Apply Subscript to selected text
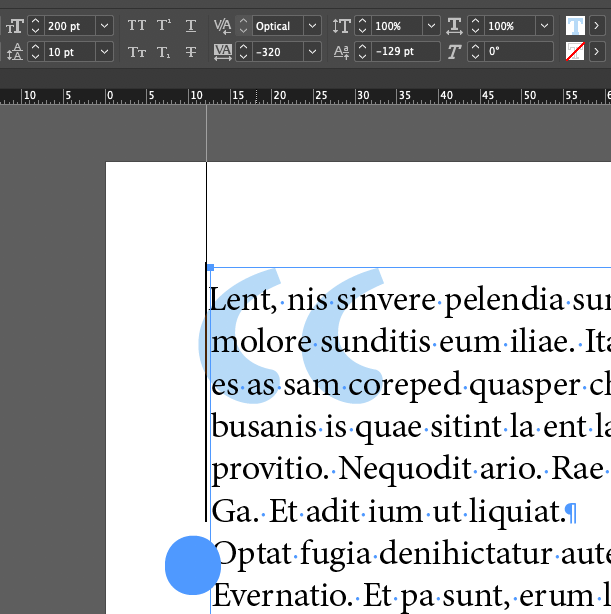The height and width of the screenshot is (614, 611). [164, 52]
